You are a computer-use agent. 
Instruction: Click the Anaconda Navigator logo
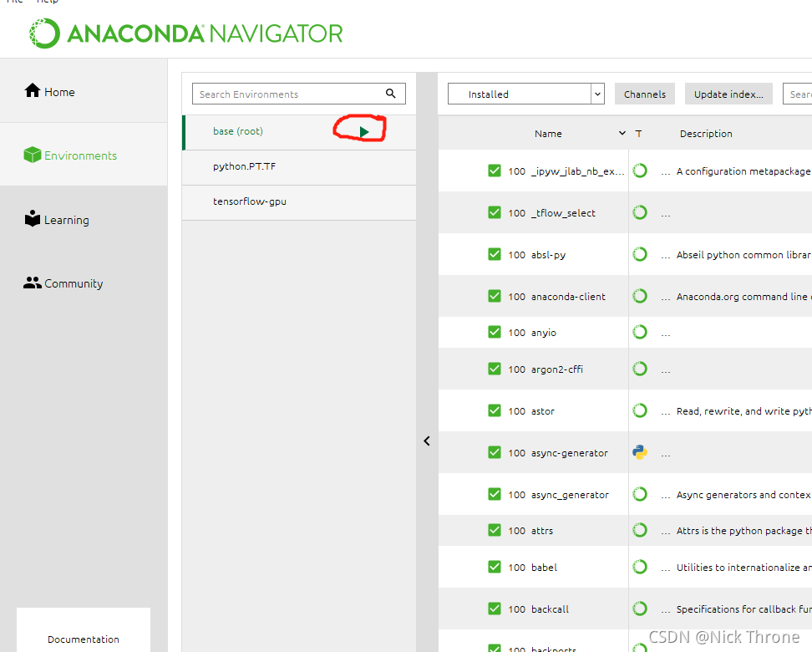186,33
